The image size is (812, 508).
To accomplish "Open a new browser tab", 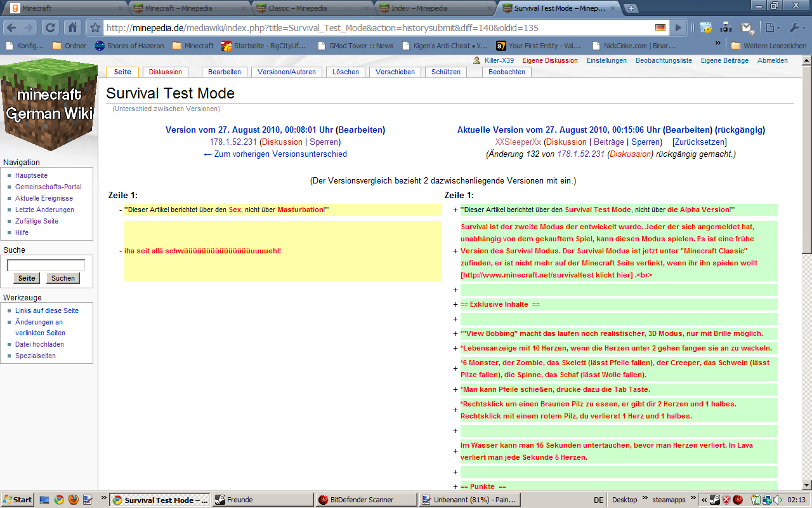I will [x=631, y=8].
